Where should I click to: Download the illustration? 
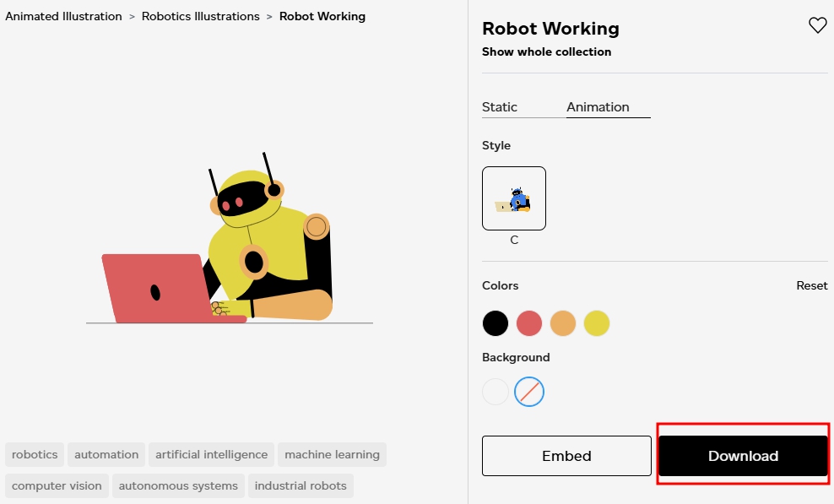(743, 456)
